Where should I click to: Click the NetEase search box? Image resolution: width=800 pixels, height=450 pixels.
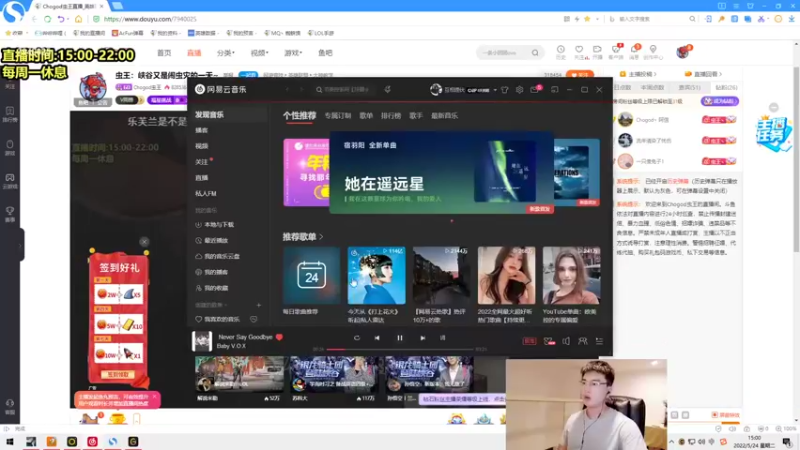pos(346,89)
